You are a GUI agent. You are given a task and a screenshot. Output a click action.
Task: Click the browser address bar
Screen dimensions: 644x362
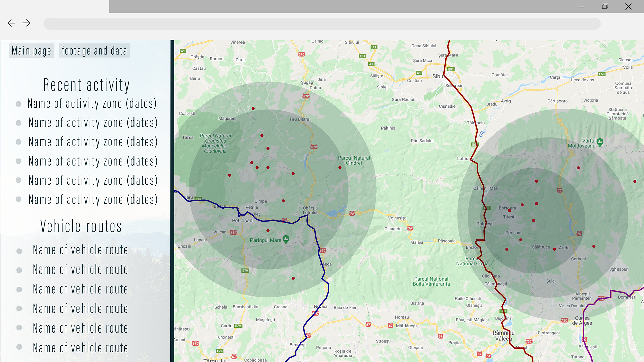coord(322,24)
